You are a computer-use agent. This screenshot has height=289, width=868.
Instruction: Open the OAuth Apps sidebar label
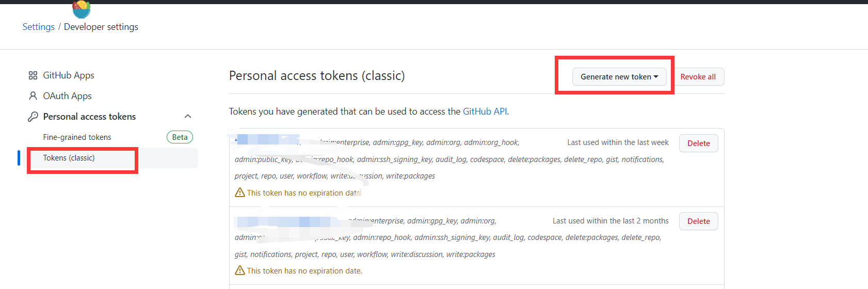[68, 96]
